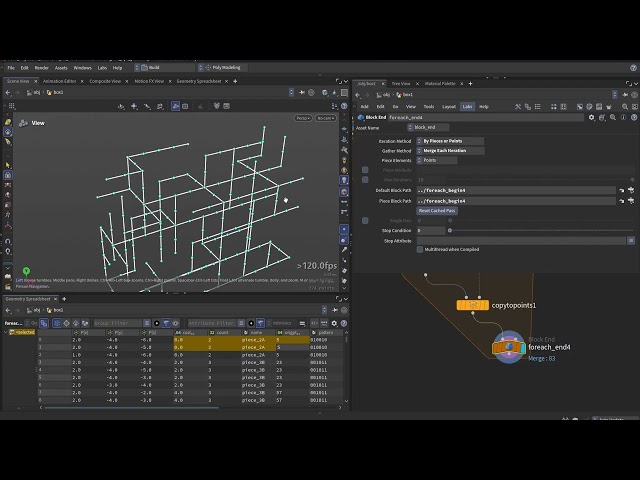Image resolution: width=640 pixels, height=480 pixels.
Task: Enable the Single Pass checkbox
Action: tap(365, 220)
